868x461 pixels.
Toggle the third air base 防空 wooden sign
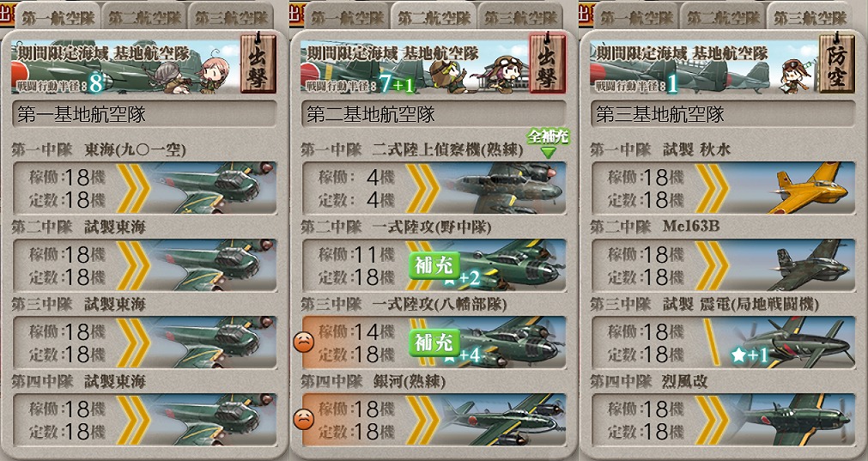(837, 63)
